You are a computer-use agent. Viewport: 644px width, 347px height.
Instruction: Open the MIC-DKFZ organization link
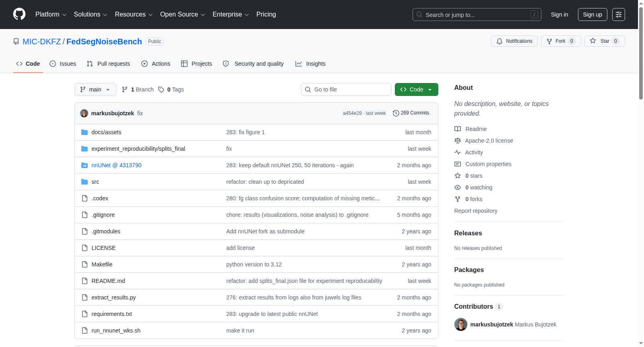(x=42, y=42)
